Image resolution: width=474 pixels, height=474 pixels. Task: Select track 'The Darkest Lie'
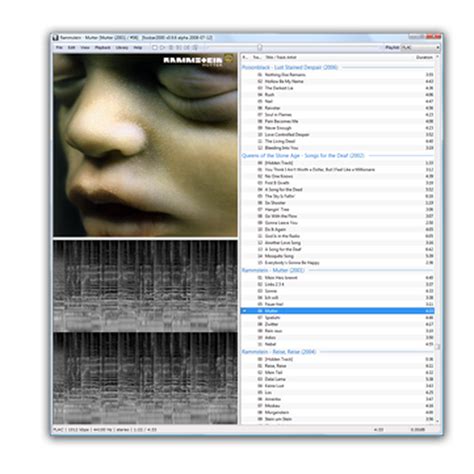pos(337,88)
